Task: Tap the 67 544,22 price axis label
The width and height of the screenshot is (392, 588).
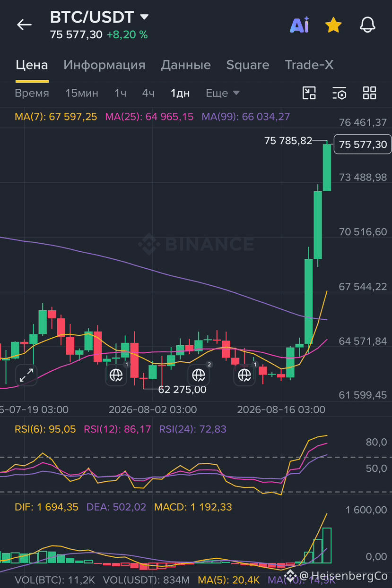Action: pyautogui.click(x=363, y=286)
